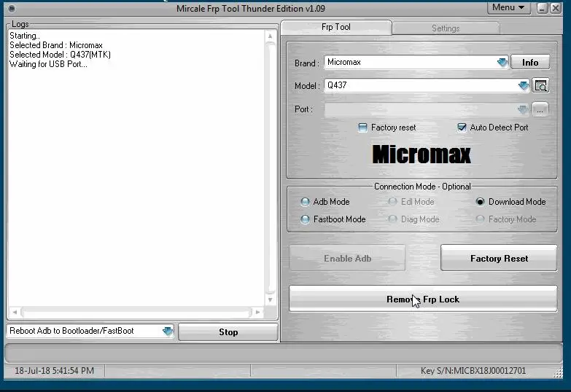Click the progress bar above status bar
Image resolution: width=571 pixels, height=392 pixels.
(284, 353)
